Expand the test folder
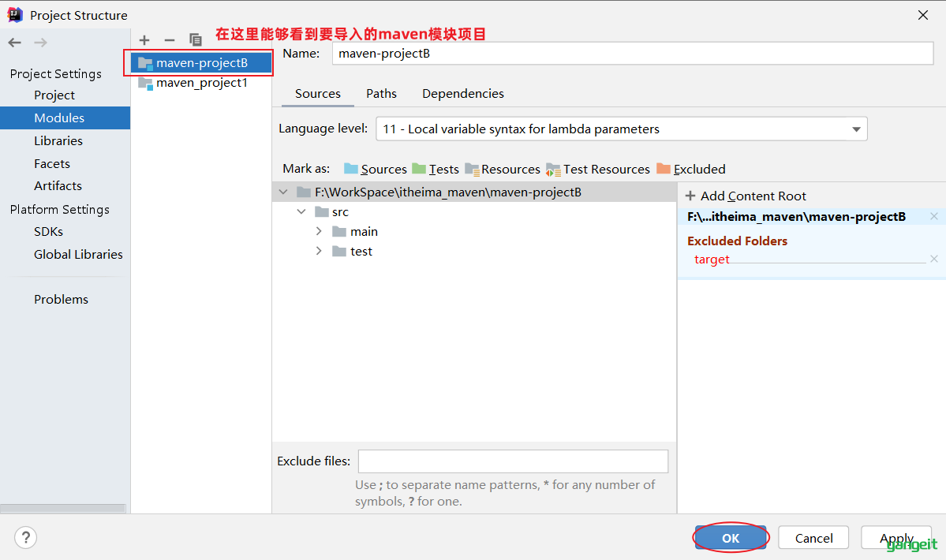Image resolution: width=946 pixels, height=560 pixels. [x=319, y=252]
